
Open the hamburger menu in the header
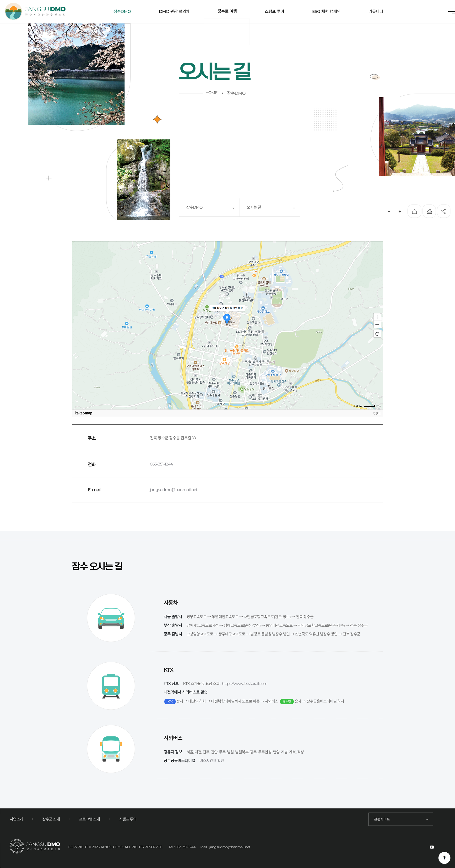452,11
